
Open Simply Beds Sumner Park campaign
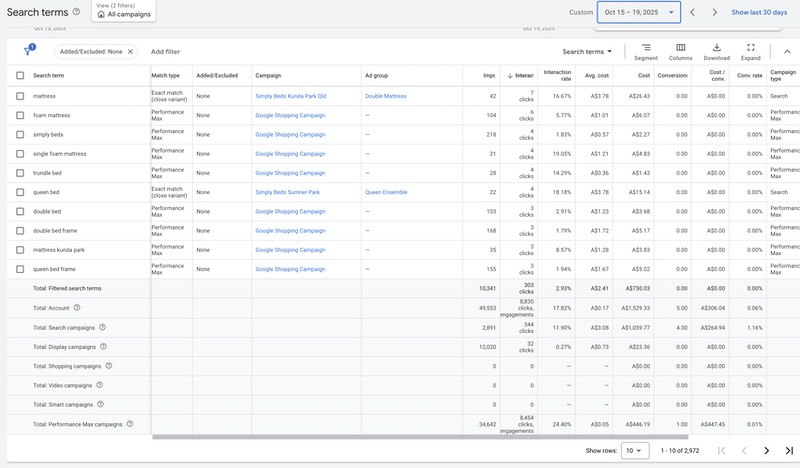(x=287, y=192)
